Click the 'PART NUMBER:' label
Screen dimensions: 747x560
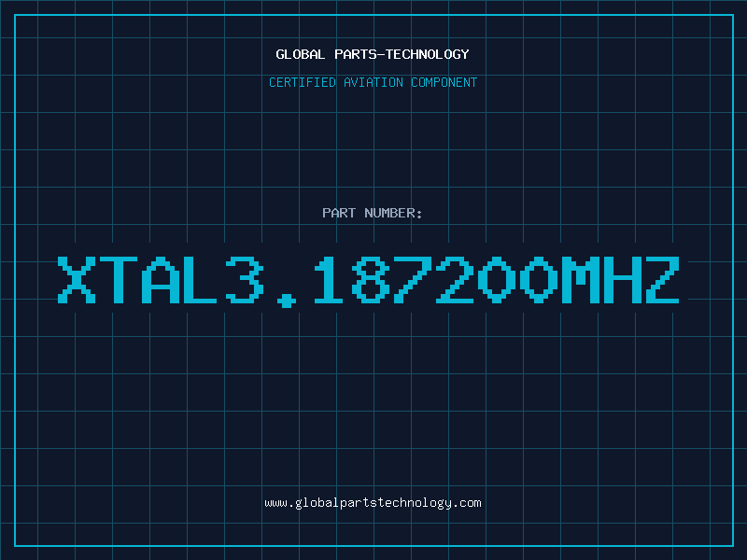click(373, 213)
